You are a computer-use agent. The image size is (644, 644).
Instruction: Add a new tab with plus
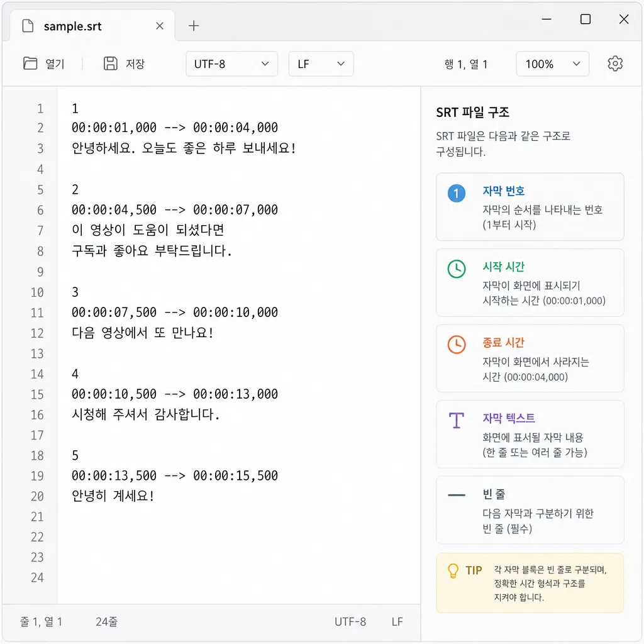click(x=194, y=26)
